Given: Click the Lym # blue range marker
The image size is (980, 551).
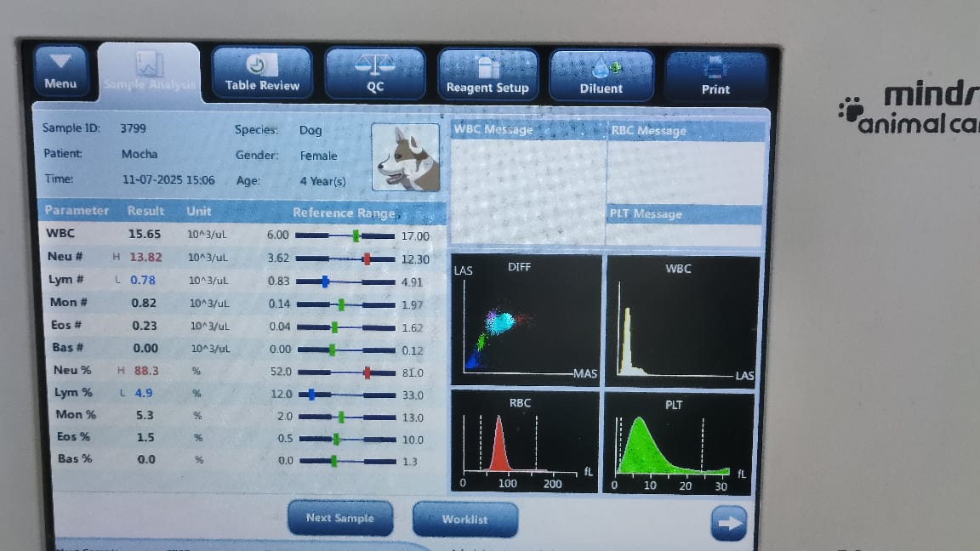Looking at the screenshot, I should click(x=325, y=281).
